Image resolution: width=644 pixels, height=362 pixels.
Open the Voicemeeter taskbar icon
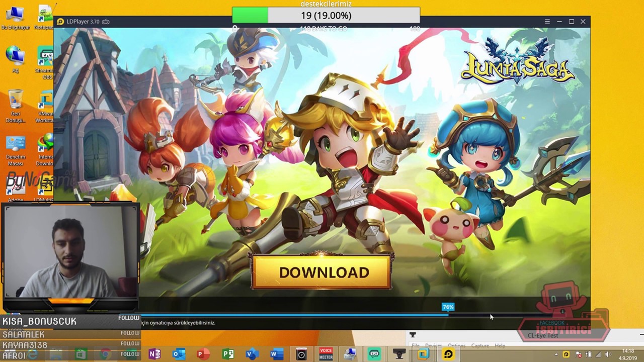[326, 354]
